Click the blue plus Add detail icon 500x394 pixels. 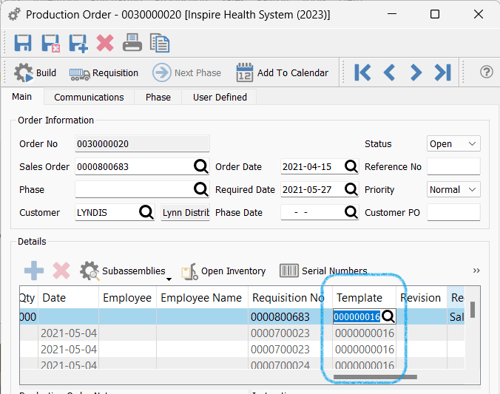pyautogui.click(x=34, y=270)
